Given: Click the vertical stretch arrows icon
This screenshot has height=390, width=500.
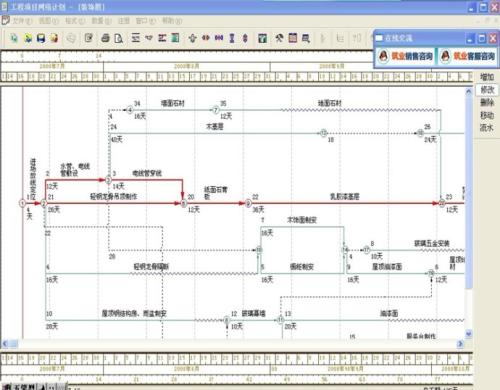Looking at the screenshot, I should pyautogui.click(x=245, y=38).
